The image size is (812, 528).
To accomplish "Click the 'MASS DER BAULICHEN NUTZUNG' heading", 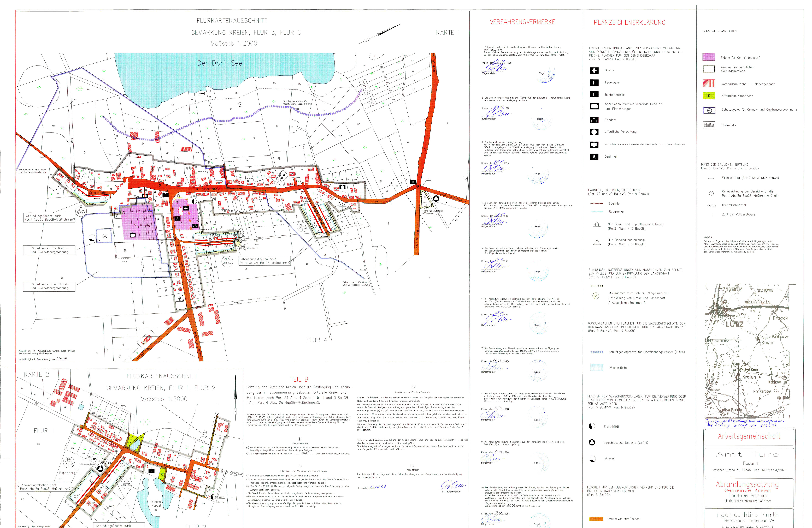I will (x=724, y=164).
